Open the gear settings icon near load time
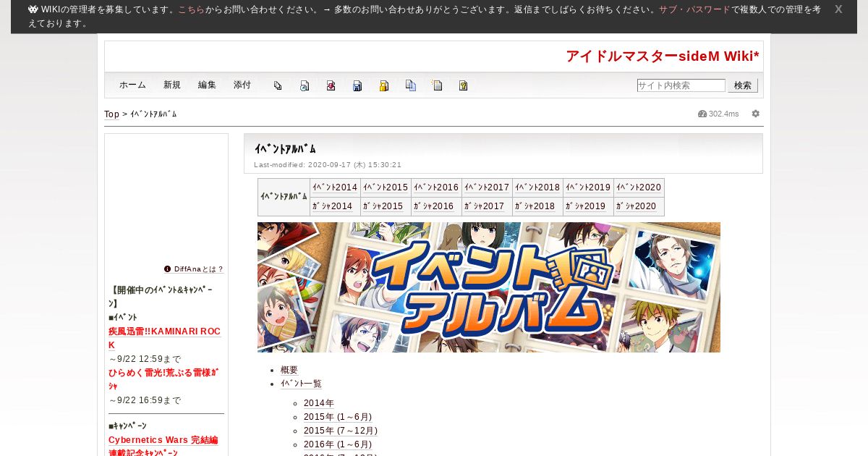 tap(756, 114)
